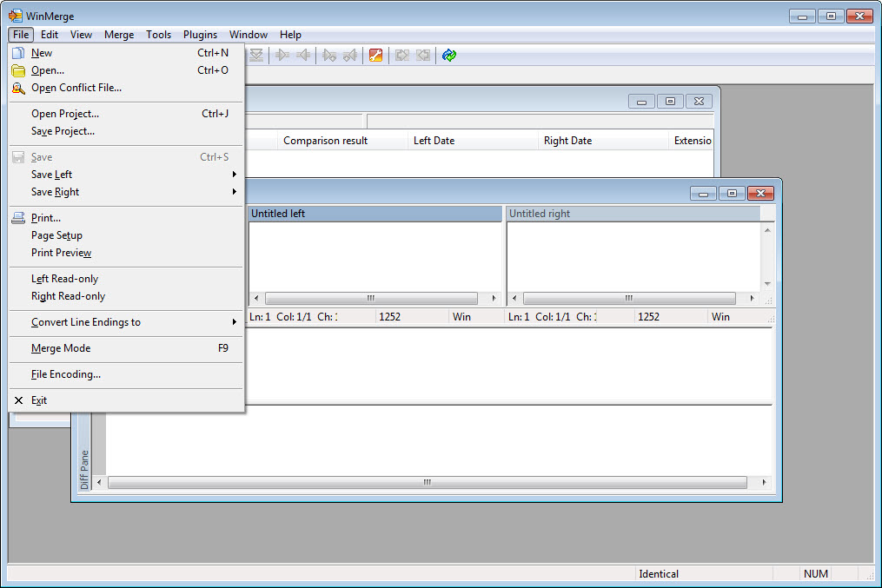Click Copy Left and Advance toolbar icon
The height and width of the screenshot is (588, 882).
pos(350,55)
